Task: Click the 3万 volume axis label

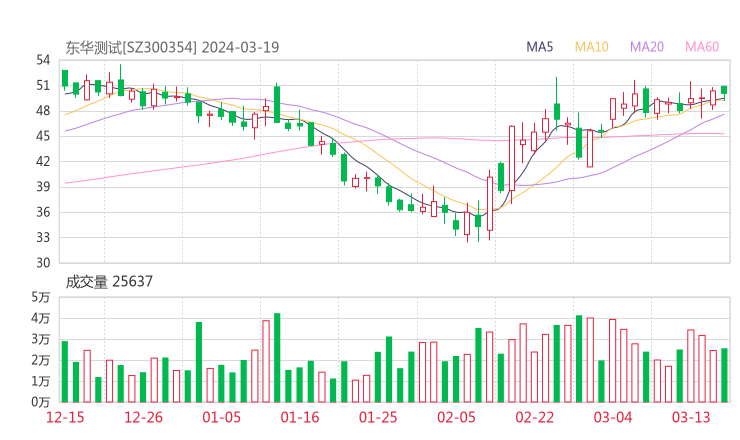Action: pyautogui.click(x=41, y=339)
